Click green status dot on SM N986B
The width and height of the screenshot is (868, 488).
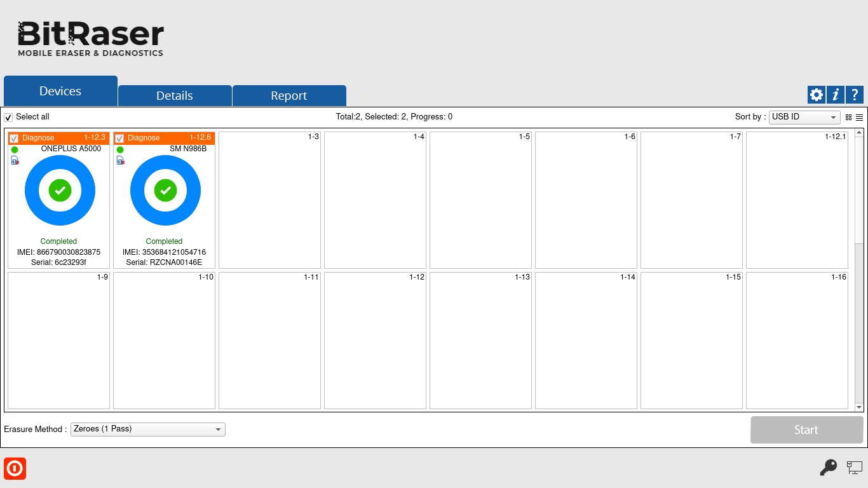coord(120,149)
